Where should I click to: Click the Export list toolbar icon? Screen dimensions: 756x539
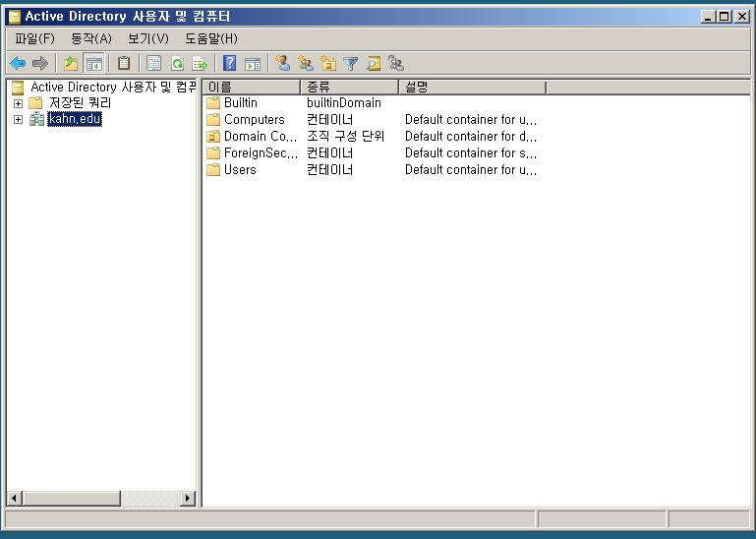point(200,63)
